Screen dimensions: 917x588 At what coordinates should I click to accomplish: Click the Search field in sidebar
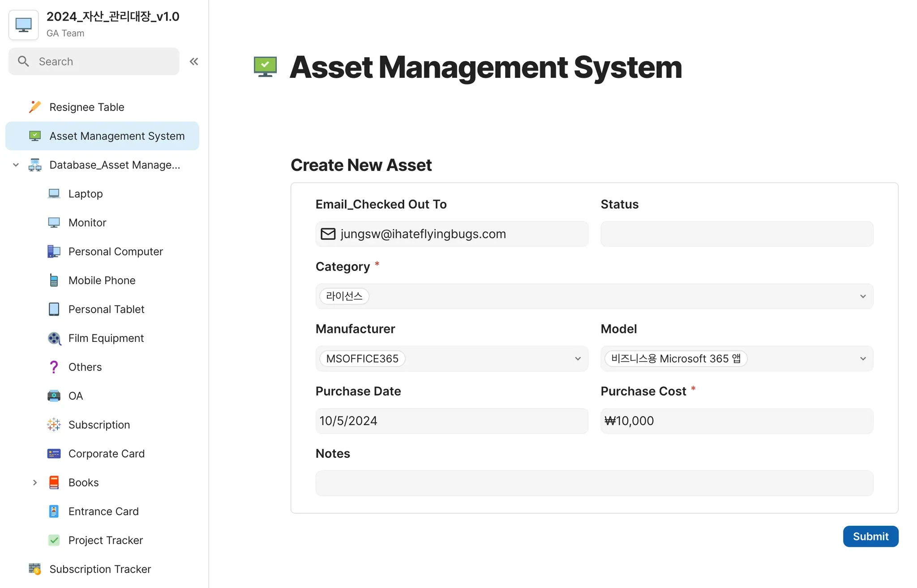[94, 61]
